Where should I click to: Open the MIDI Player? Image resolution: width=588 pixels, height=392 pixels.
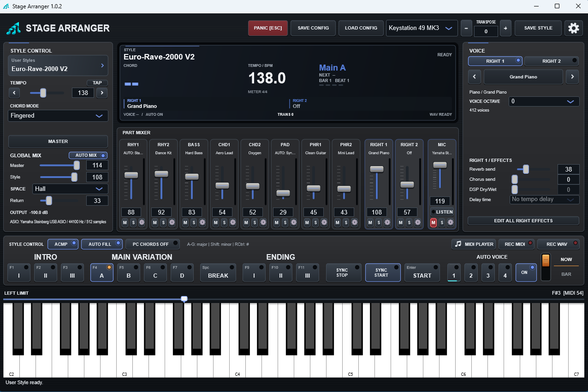coord(474,244)
